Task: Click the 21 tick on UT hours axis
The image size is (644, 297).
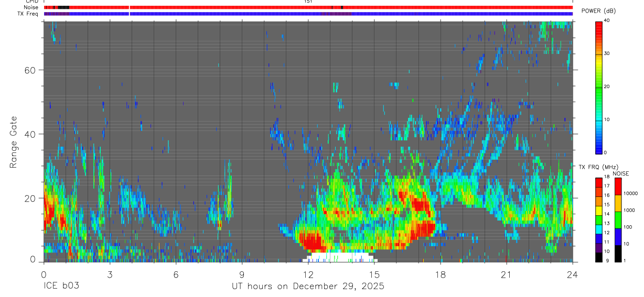Action: 506,274
